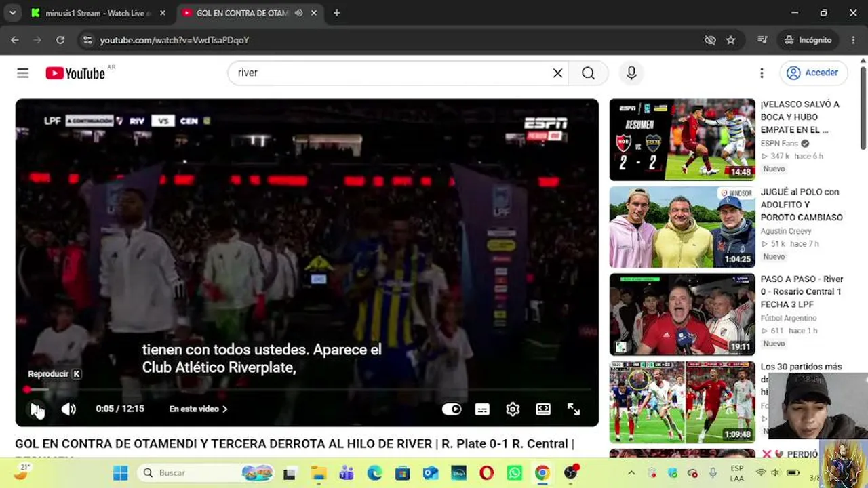Open 'PASO A PASO - River 0' video title

(802, 291)
